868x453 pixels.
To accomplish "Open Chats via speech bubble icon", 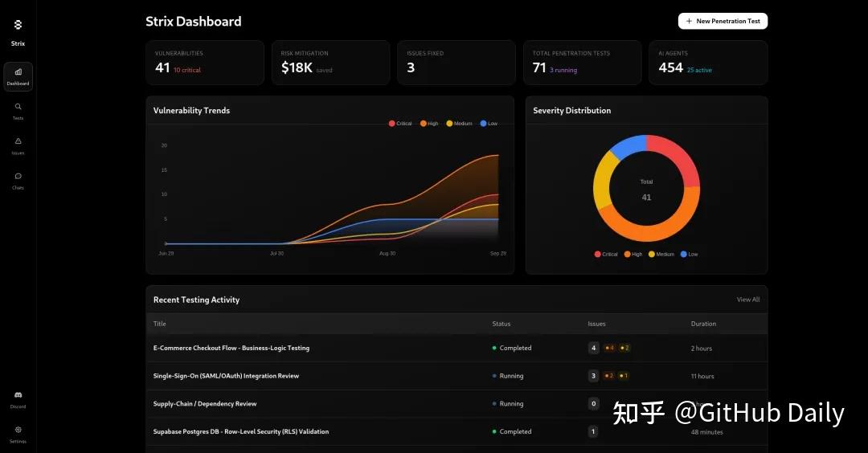I will click(18, 176).
